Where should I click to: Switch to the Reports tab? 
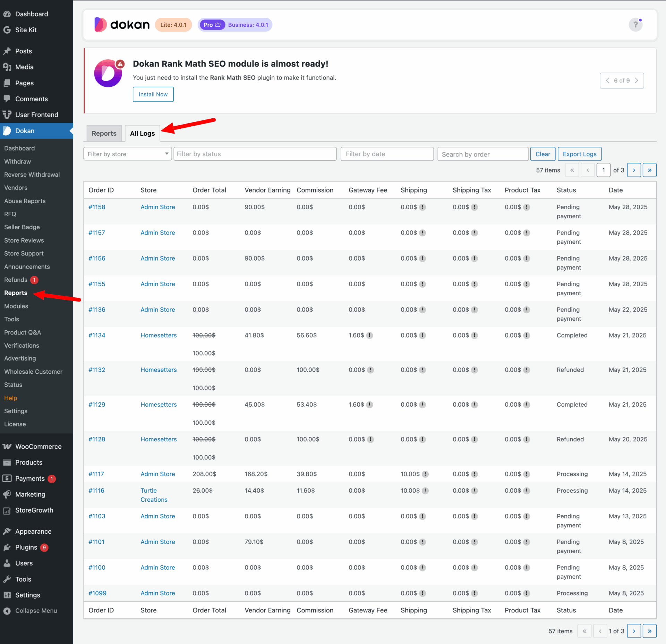[104, 133]
